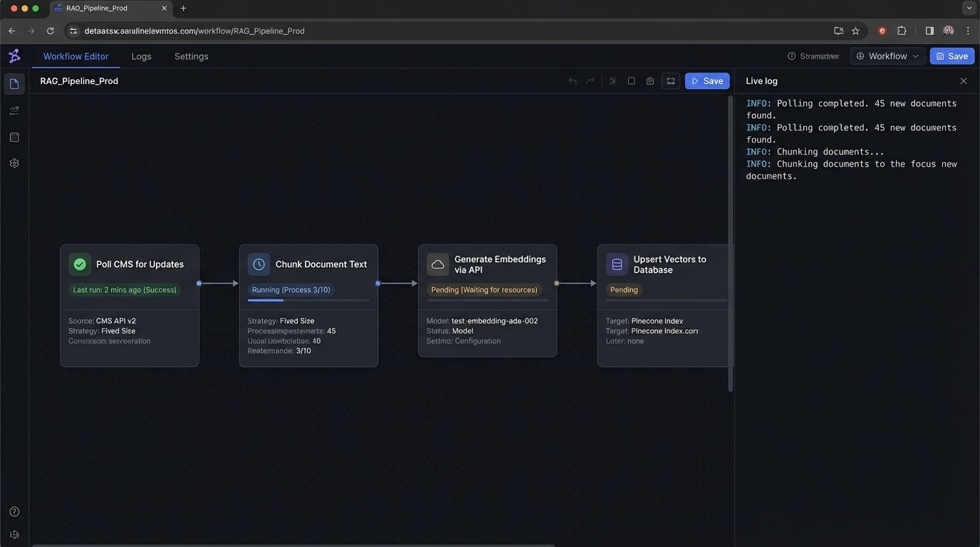Click the Chunk Document Text progress bar
The height and width of the screenshot is (547, 980).
(308, 301)
